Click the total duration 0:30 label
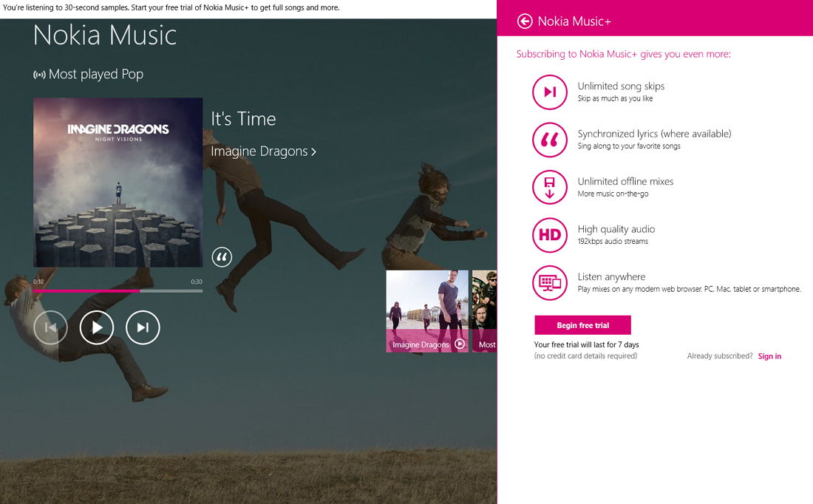The width and height of the screenshot is (813, 504). tap(197, 282)
